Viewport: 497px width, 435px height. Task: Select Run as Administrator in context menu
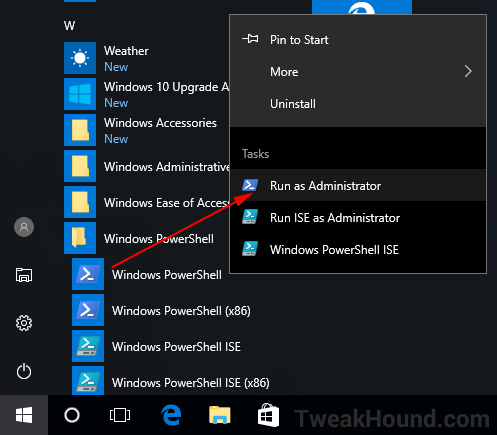pyautogui.click(x=358, y=185)
